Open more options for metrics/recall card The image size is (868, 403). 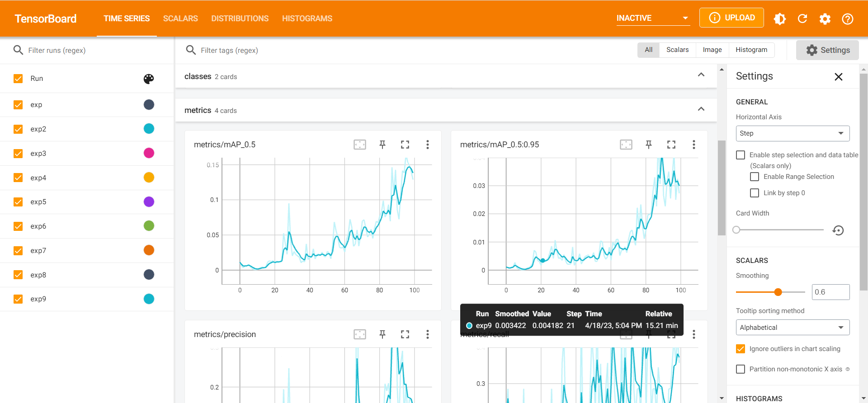coord(694,334)
